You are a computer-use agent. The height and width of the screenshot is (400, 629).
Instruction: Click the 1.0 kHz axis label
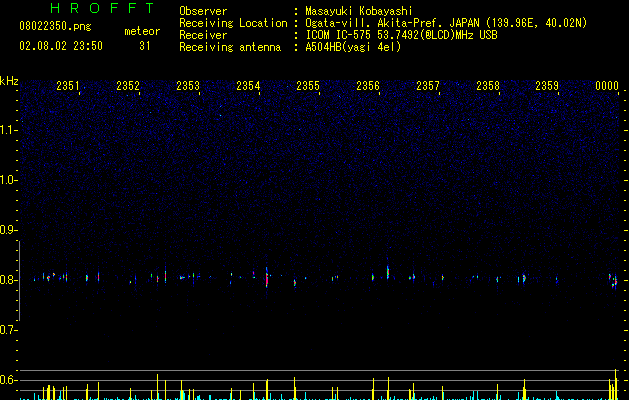click(8, 180)
